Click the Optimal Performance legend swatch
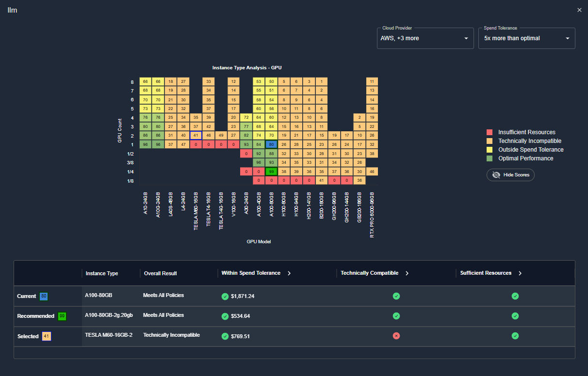 (x=490, y=158)
